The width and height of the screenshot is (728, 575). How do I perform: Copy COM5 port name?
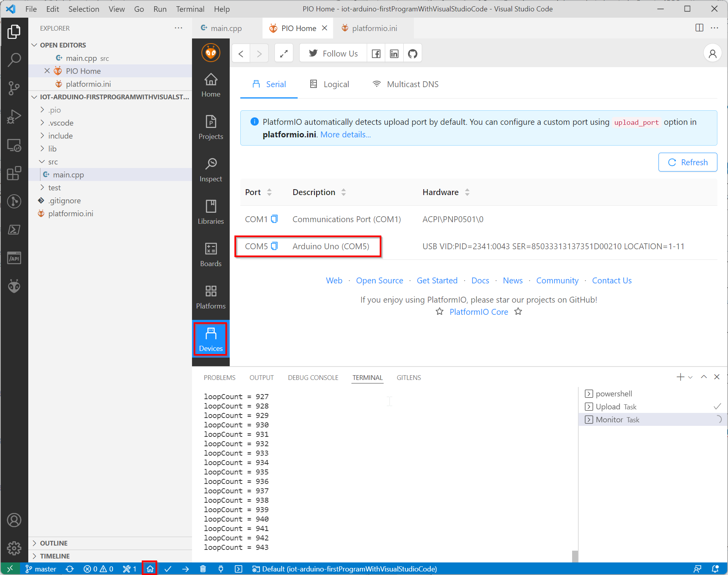pyautogui.click(x=274, y=246)
